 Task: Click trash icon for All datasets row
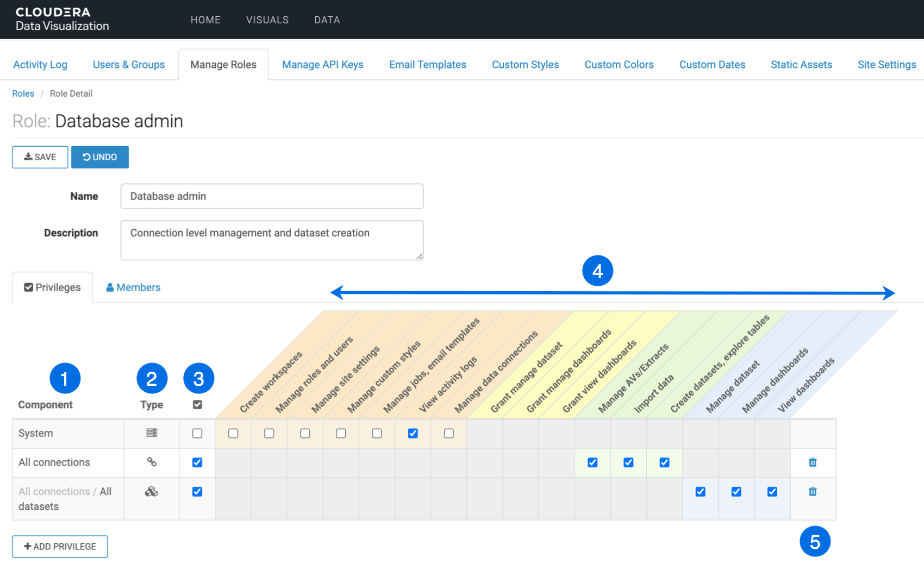[x=813, y=492]
